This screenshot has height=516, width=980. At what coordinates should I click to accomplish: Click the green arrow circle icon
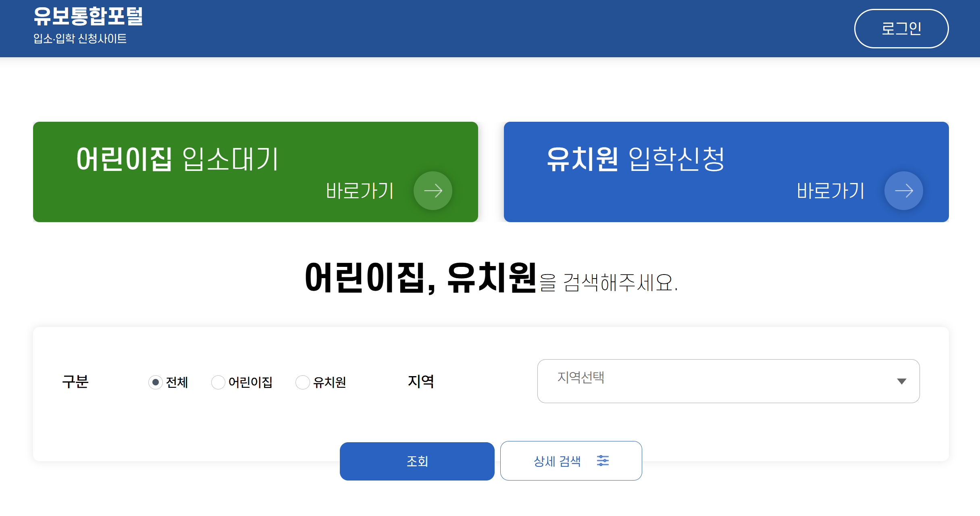pos(433,191)
